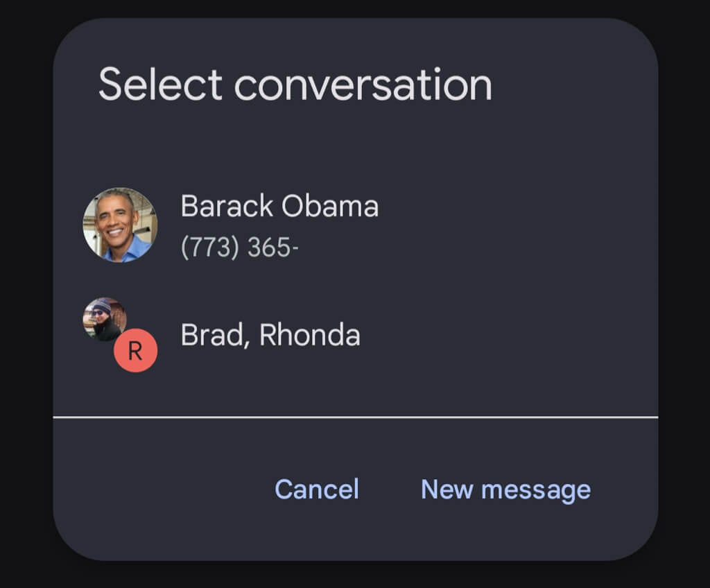The image size is (710, 588).
Task: Start a New message
Action: click(505, 490)
